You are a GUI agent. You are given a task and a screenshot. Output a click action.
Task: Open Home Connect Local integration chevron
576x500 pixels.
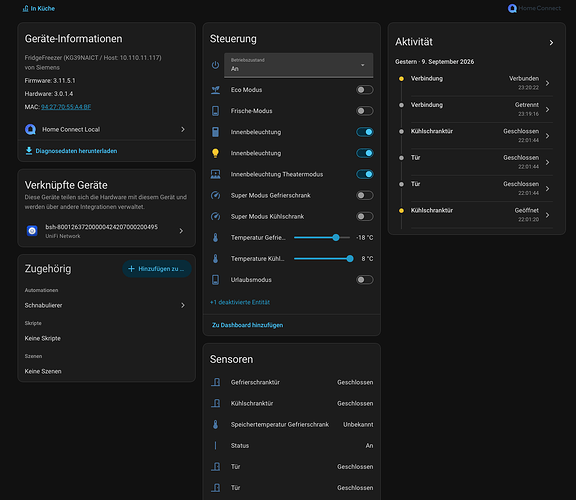tap(183, 129)
